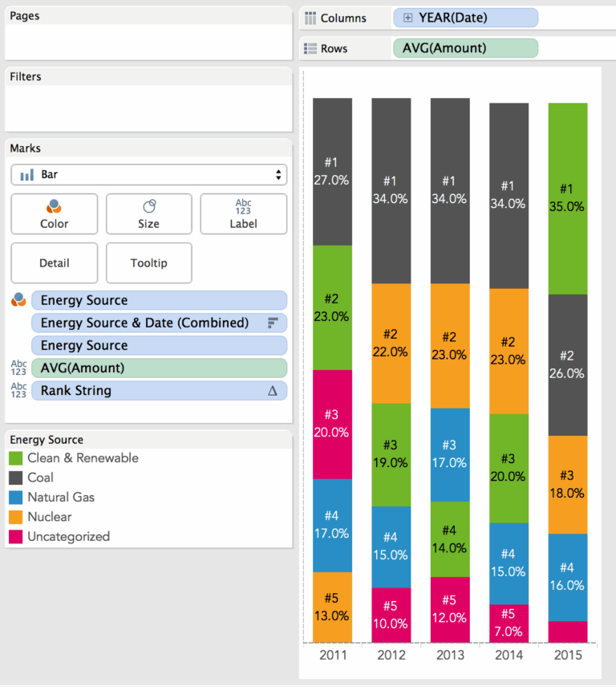Select the Rank String pill in Marks card

pos(159,391)
